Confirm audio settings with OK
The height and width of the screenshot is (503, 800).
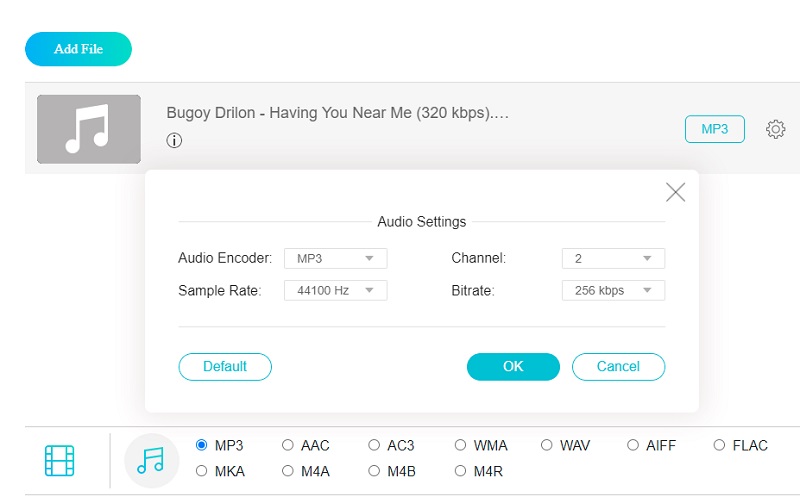pos(513,367)
